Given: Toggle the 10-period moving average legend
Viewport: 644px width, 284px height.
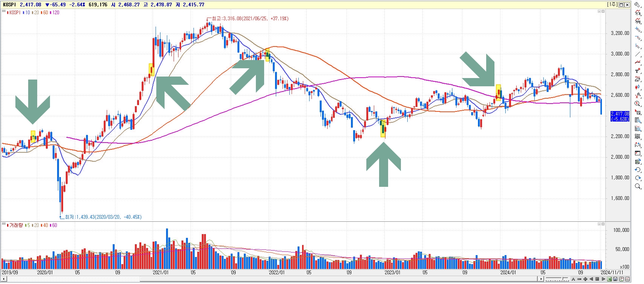Looking at the screenshot, I should point(26,12).
